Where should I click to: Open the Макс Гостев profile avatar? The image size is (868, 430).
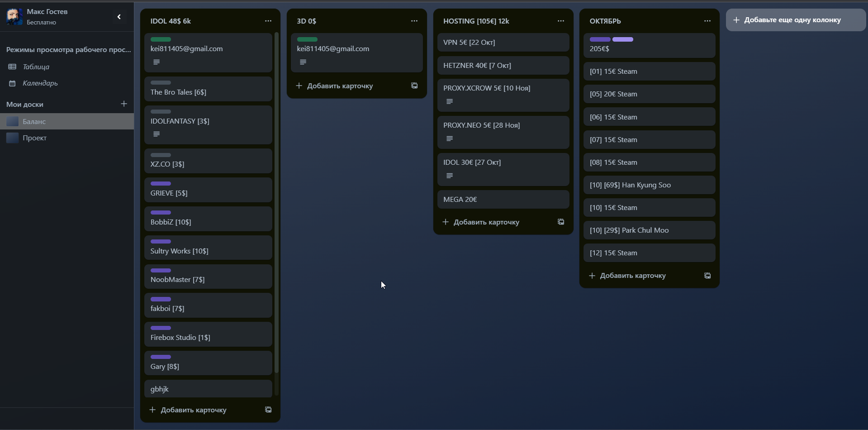click(x=14, y=17)
